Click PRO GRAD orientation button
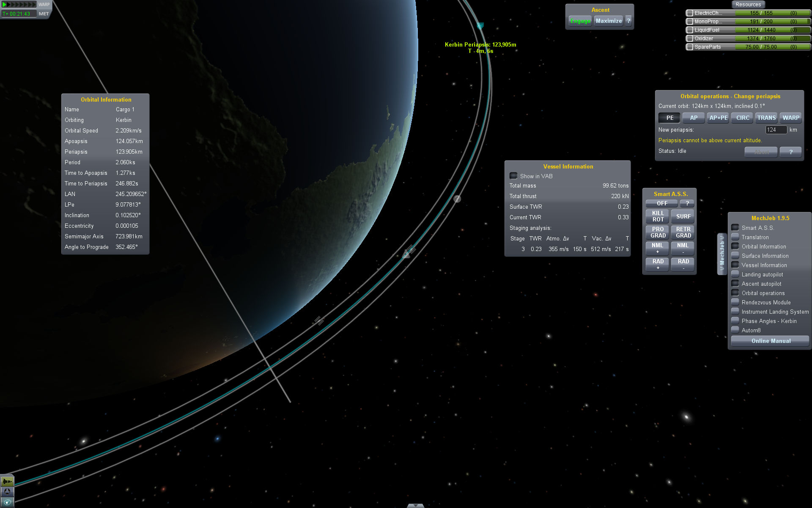Image resolution: width=812 pixels, height=508 pixels. click(658, 232)
